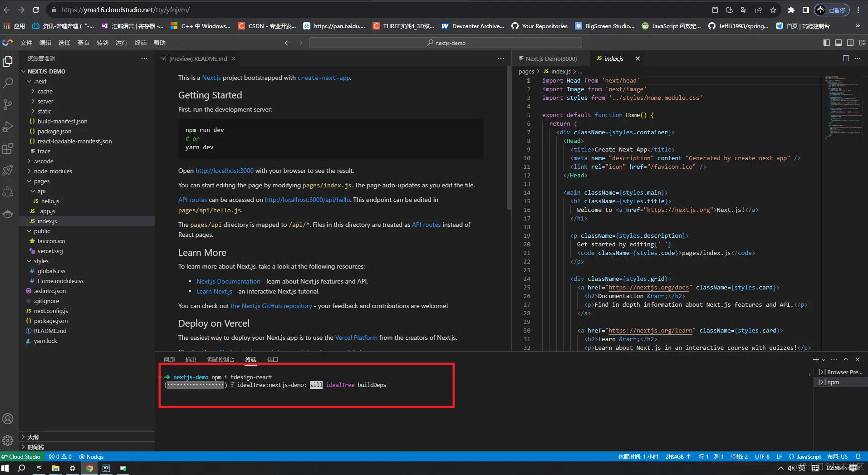Follow the create-next-app link
Viewport: 868px width, 475px height.
pyautogui.click(x=324, y=78)
